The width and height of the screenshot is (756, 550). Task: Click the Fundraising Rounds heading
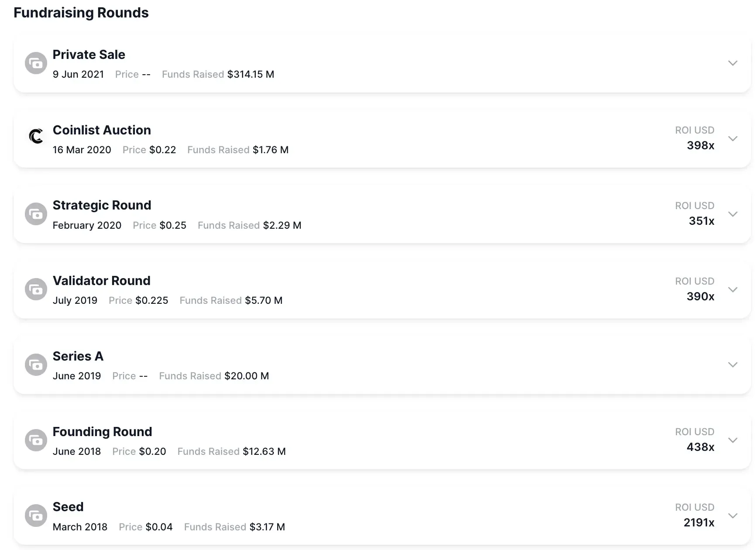point(81,13)
